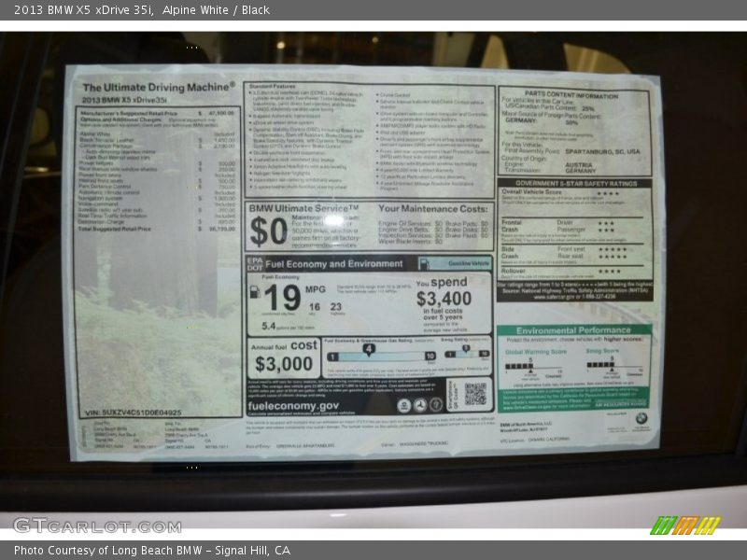Click the Parts Content Information heading
This screenshot has height=560, width=747.
pos(571,95)
